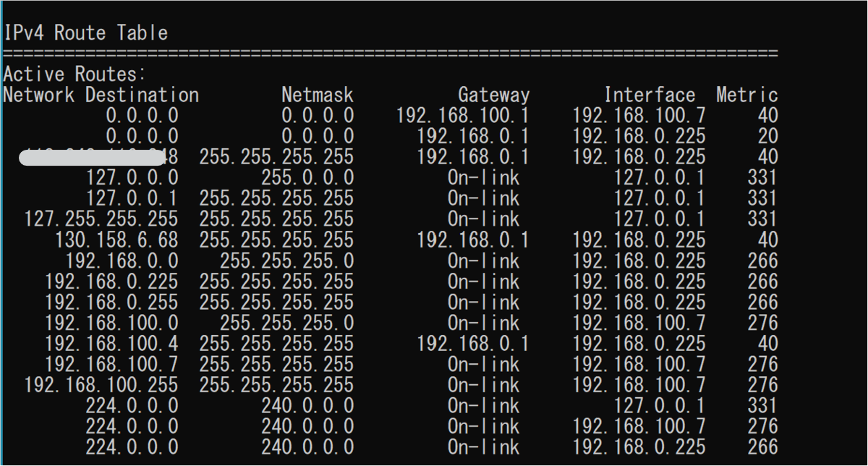
Task: Select the Netmask column header
Action: coord(318,95)
